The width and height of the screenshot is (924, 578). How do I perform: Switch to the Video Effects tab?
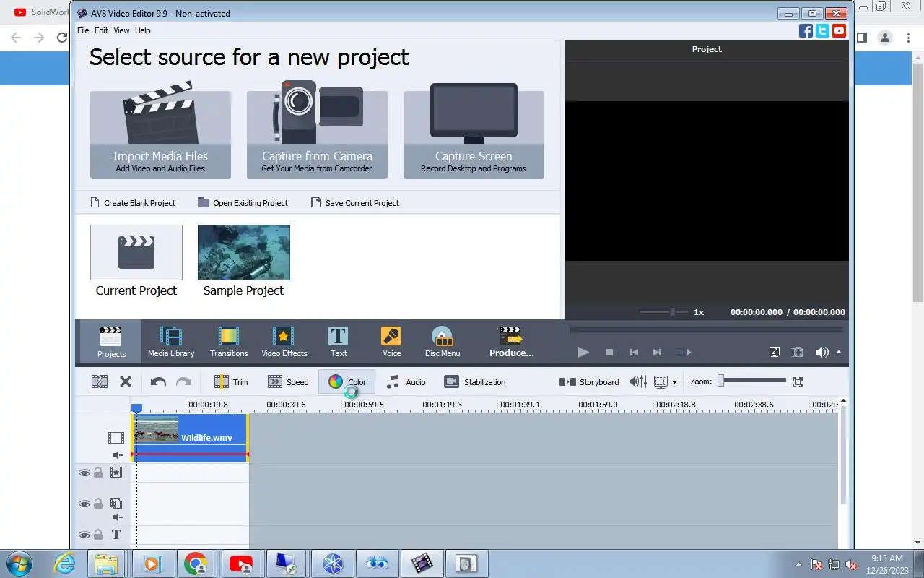pyautogui.click(x=284, y=342)
